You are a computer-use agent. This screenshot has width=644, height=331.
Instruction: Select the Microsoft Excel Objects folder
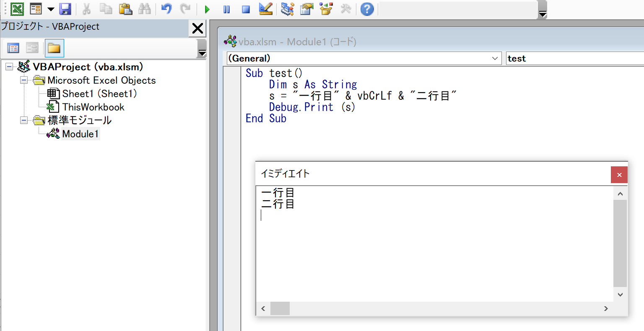[101, 80]
